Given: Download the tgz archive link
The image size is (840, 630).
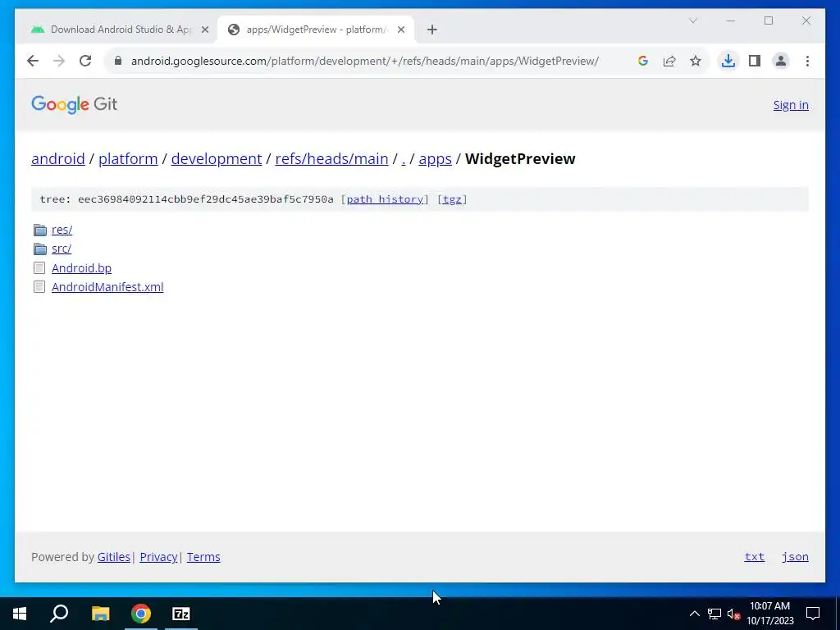Looking at the screenshot, I should (452, 199).
